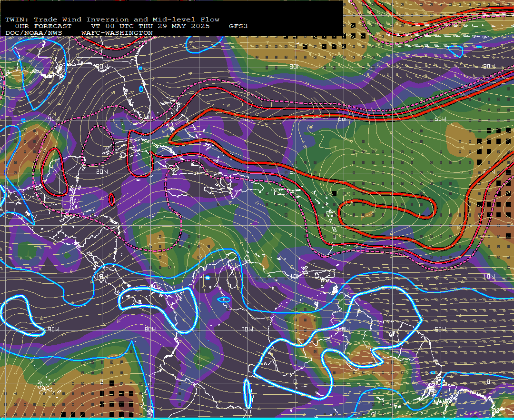
Task: Click the "0HR FORECAST" header text
Action: [43, 26]
